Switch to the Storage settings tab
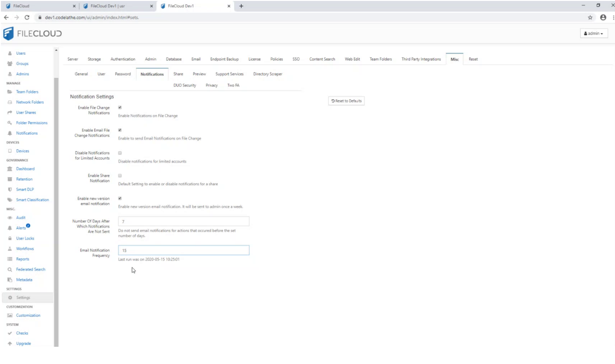The width and height of the screenshot is (615, 364). click(x=94, y=59)
